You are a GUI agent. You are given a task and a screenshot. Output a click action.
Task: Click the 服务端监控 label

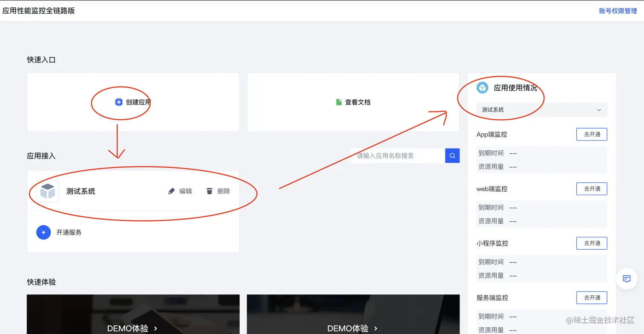[492, 298]
